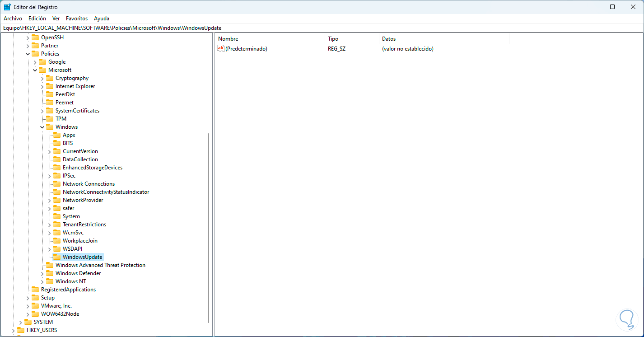Expand the Internet Explorer key
644x337 pixels.
coord(42,86)
